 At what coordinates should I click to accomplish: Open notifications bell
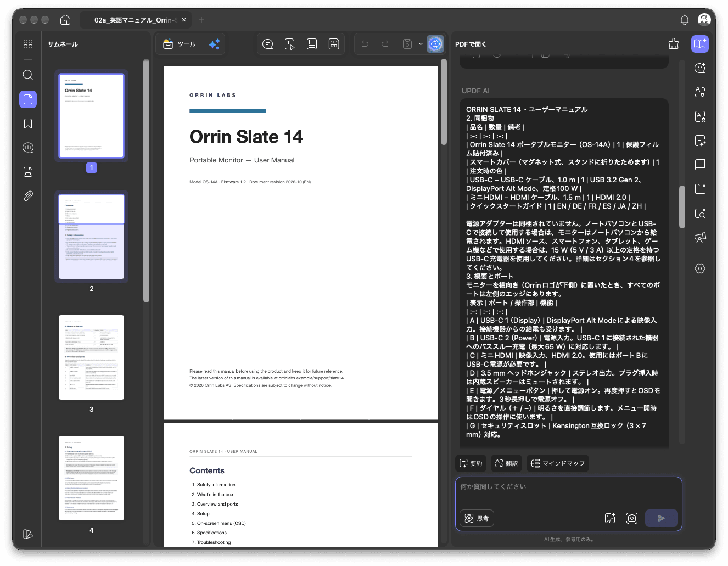(x=685, y=20)
